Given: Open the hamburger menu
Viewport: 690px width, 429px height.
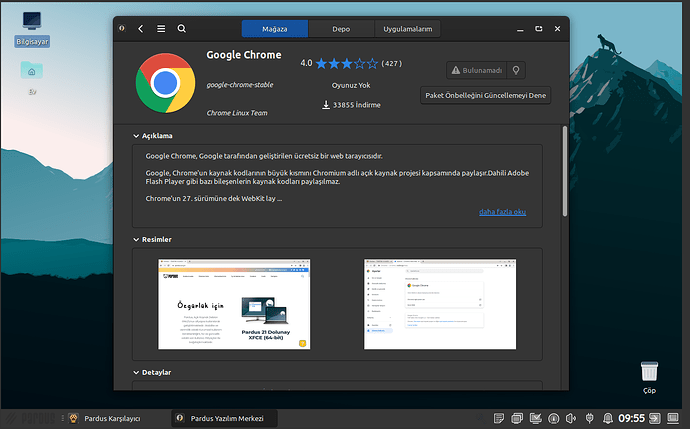Looking at the screenshot, I should [x=161, y=29].
